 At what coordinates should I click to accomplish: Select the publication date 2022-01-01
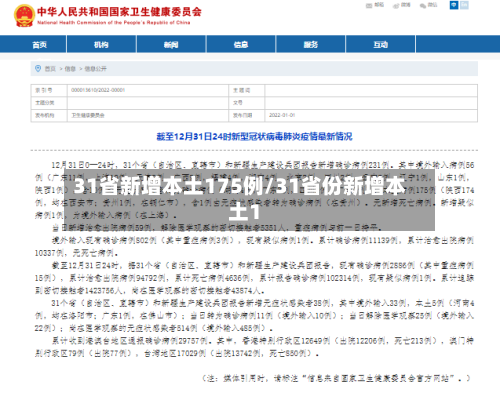(282, 115)
